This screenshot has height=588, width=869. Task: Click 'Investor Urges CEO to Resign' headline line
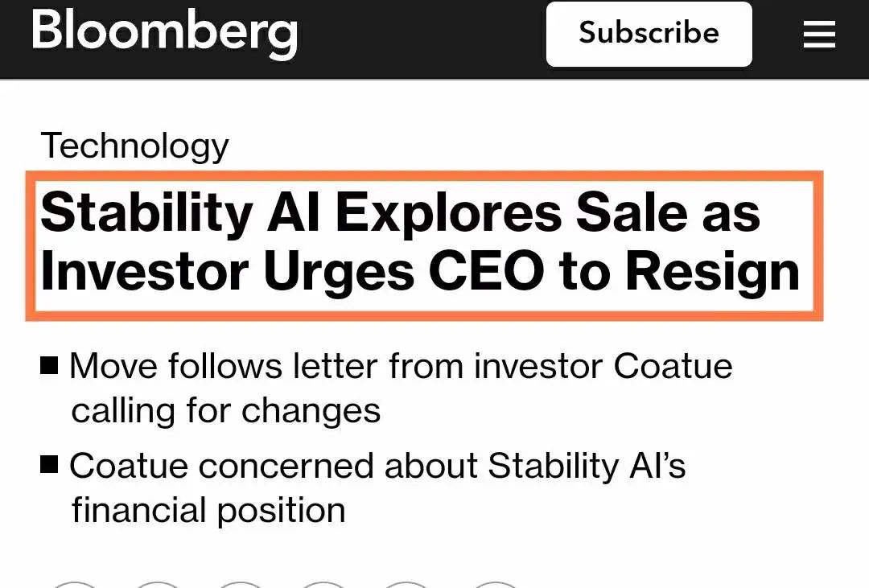click(x=420, y=272)
